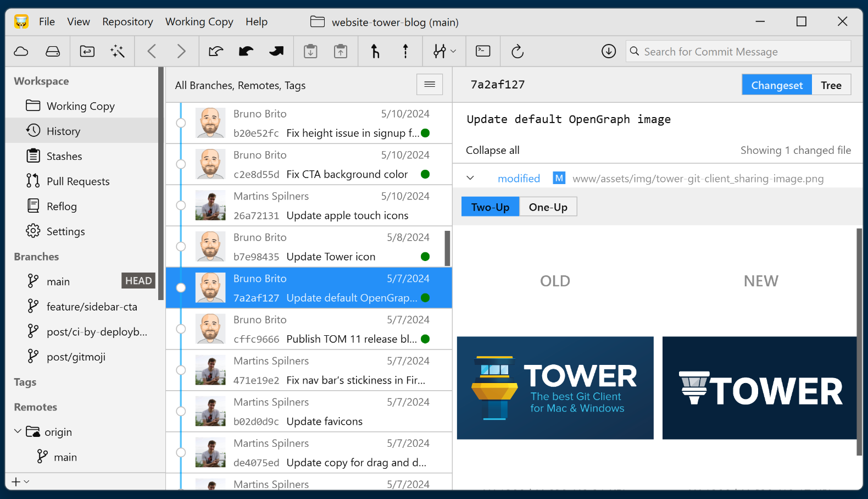Viewport: 868px width, 499px height.
Task: Open Pull Requests in the sidebar
Action: 78,181
